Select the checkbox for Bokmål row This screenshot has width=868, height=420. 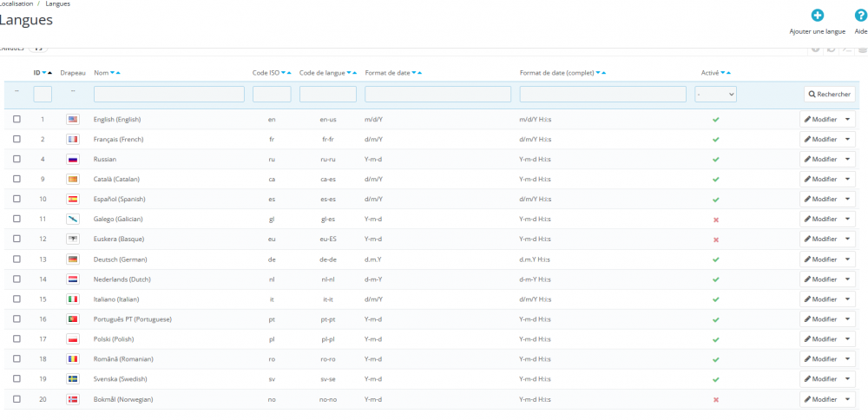pyautogui.click(x=16, y=398)
